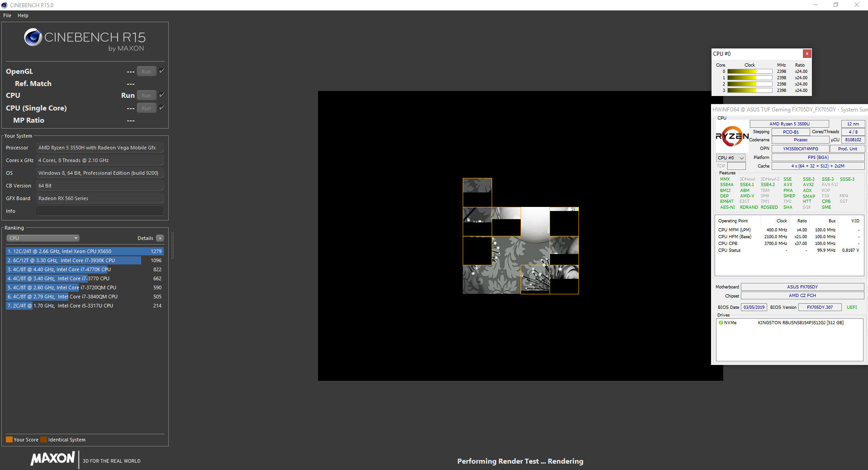This screenshot has width=868, height=470.
Task: Click the FP5 (BGA) platform value
Action: (x=818, y=158)
